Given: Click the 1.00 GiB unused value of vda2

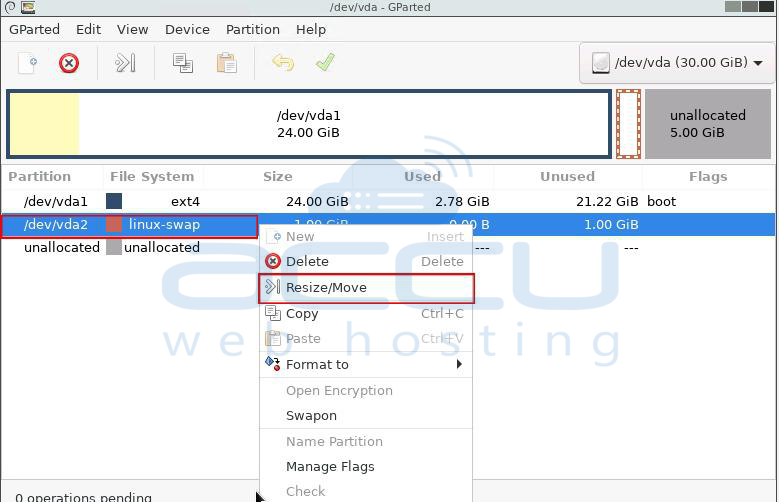Looking at the screenshot, I should tap(611, 225).
